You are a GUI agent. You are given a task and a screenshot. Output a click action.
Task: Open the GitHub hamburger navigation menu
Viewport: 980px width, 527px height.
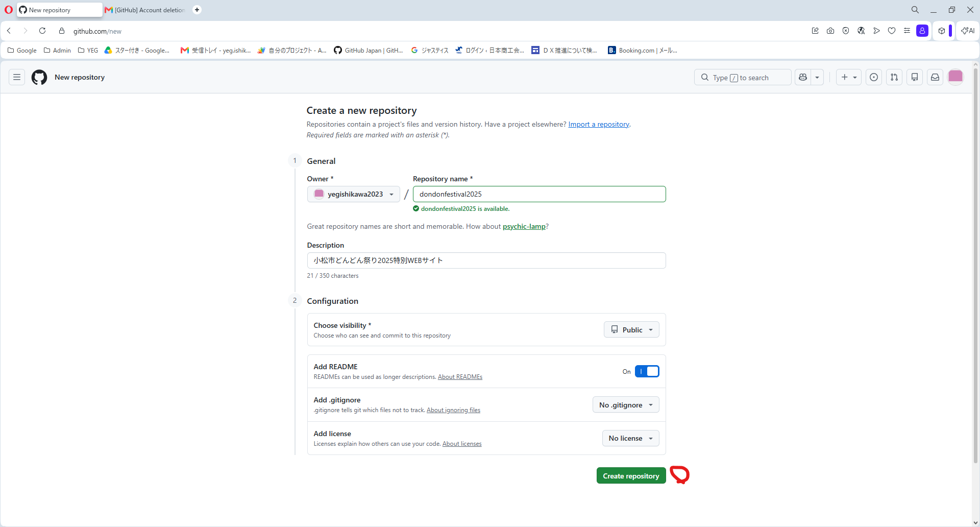(17, 77)
